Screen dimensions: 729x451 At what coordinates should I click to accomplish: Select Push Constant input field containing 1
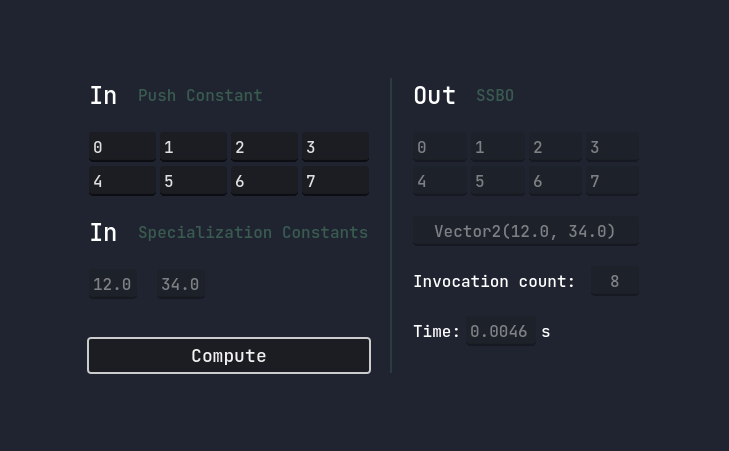[193, 147]
